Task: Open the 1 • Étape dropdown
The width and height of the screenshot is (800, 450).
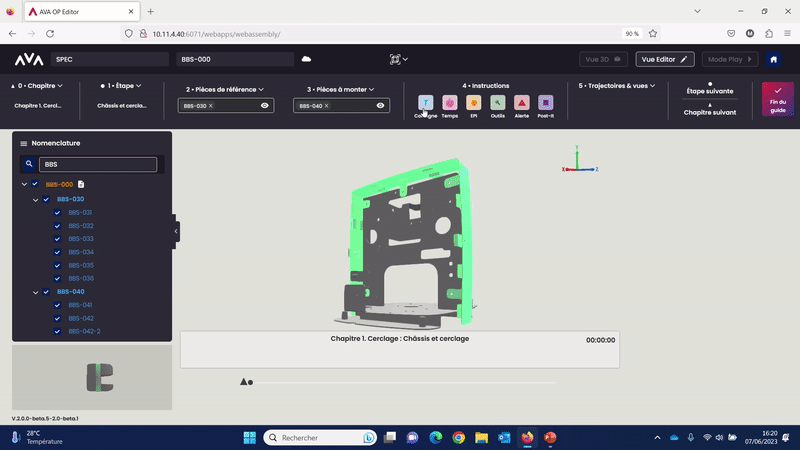Action: 121,86
